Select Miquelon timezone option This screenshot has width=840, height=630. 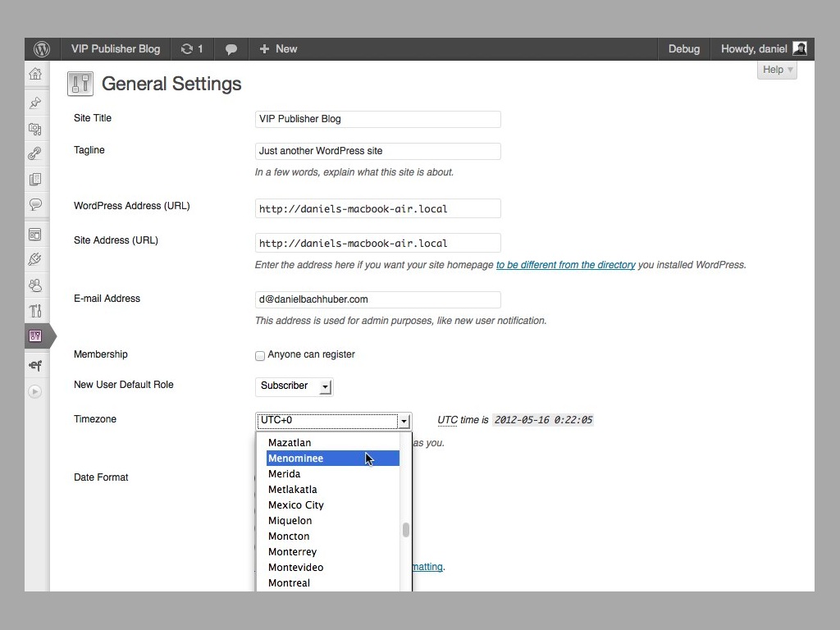pos(333,520)
